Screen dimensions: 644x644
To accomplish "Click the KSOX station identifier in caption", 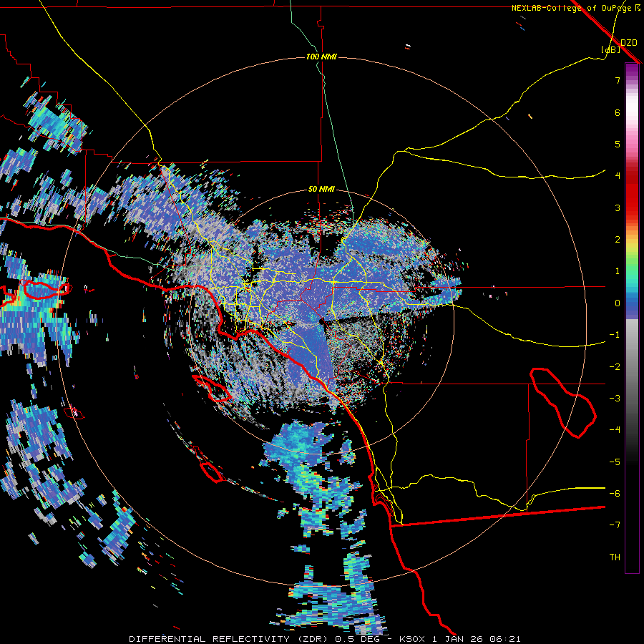I will (x=413, y=639).
